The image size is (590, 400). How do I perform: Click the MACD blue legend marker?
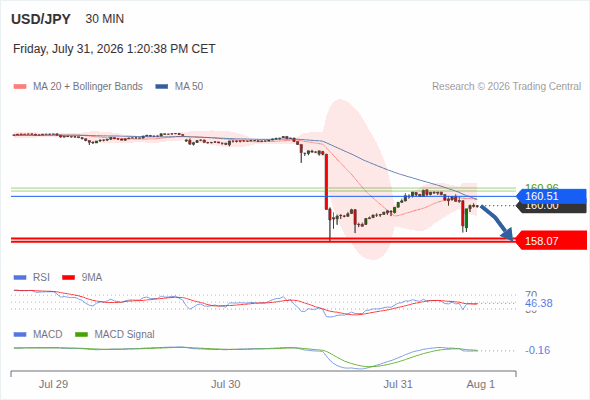[x=20, y=335]
